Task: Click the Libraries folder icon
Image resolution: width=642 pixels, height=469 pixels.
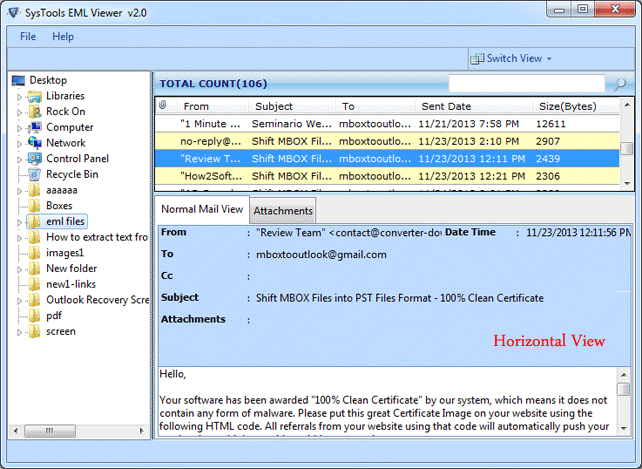Action: pyautogui.click(x=35, y=96)
